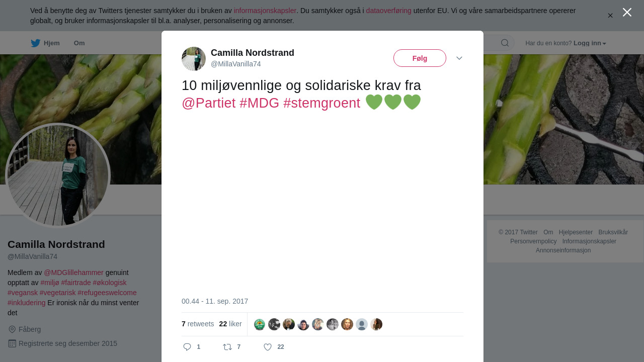Open the default gray silhouette liker avatar
The height and width of the screenshot is (362, 644).
pos(362,324)
